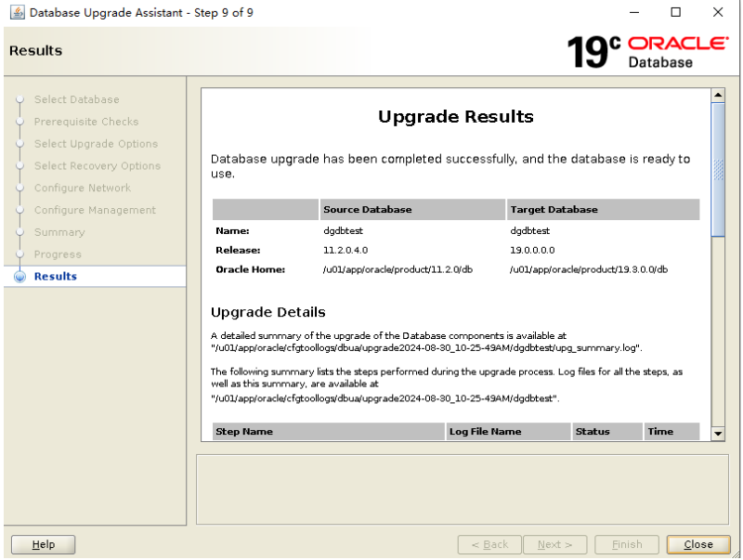Viewport: 743px width, 560px height.
Task: Click the Prerequisite Checks step bullet
Action: click(20, 122)
